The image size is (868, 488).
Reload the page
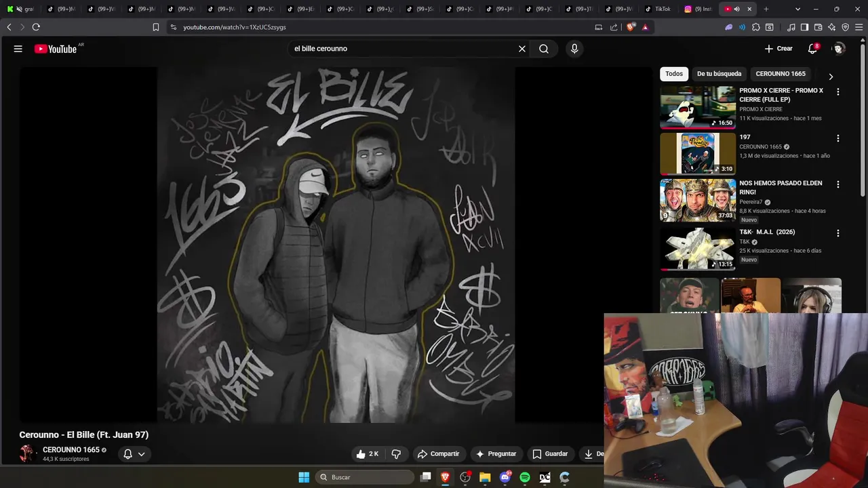[x=36, y=27]
